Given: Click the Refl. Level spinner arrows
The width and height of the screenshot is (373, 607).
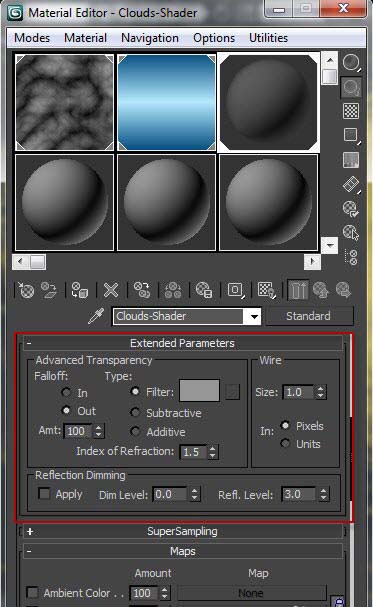Looking at the screenshot, I should tap(323, 494).
